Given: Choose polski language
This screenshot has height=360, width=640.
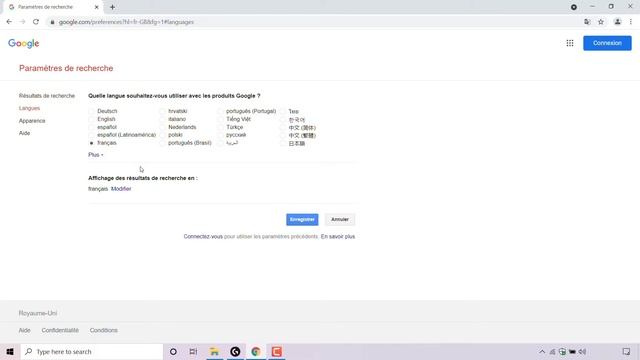Looking at the screenshot, I should (x=162, y=135).
